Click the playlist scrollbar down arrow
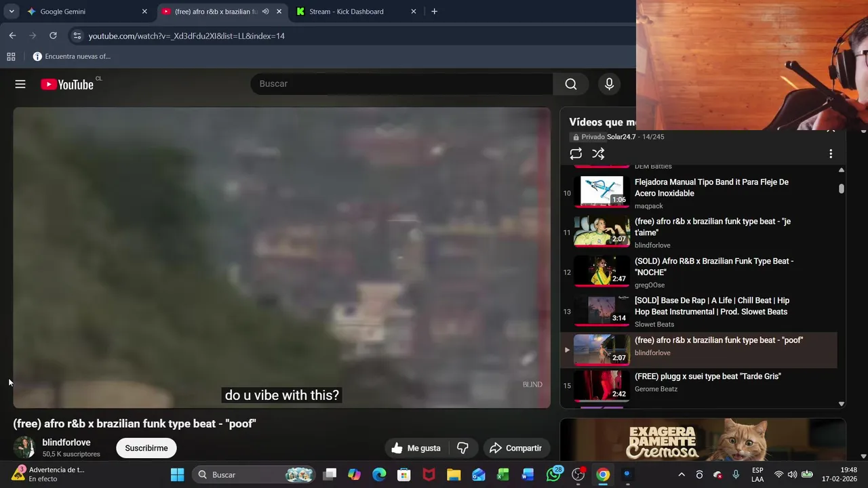 pos(842,404)
